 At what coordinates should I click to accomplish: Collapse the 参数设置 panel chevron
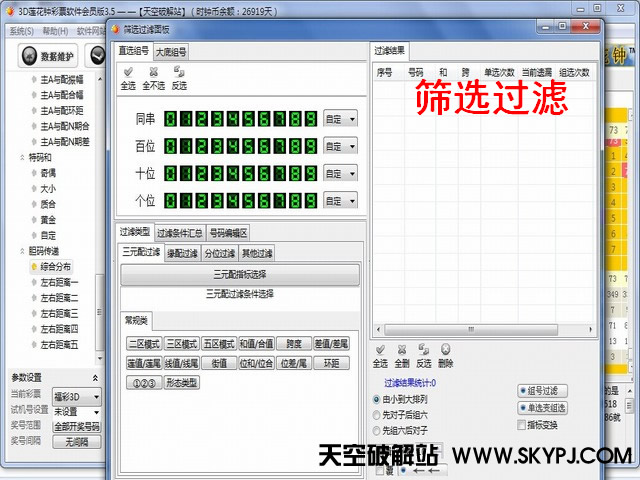point(95,377)
